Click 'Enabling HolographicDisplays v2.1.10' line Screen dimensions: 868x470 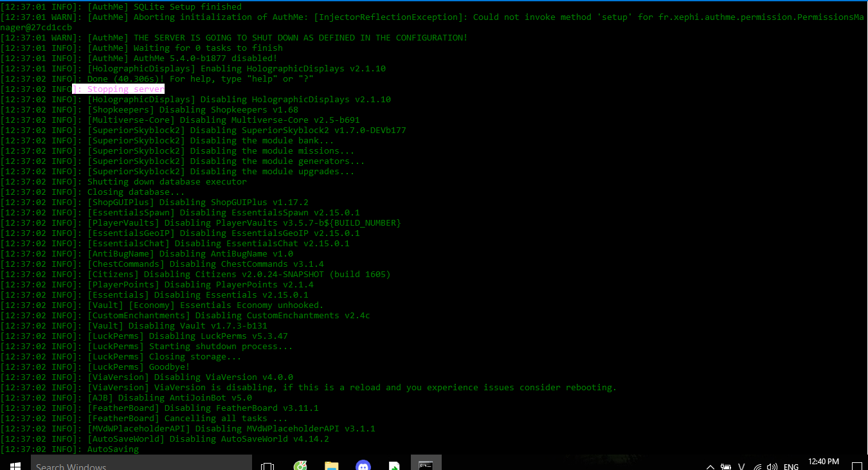(x=192, y=69)
